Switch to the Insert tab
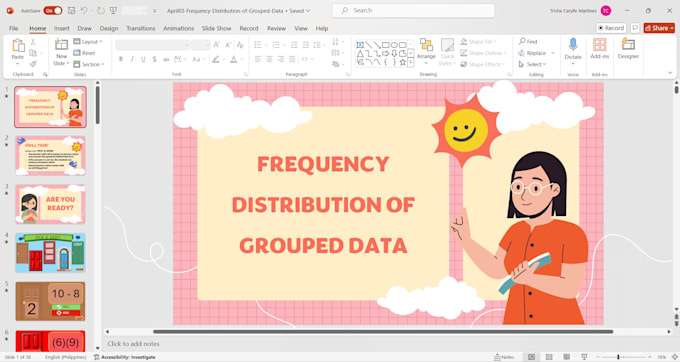 (62, 28)
